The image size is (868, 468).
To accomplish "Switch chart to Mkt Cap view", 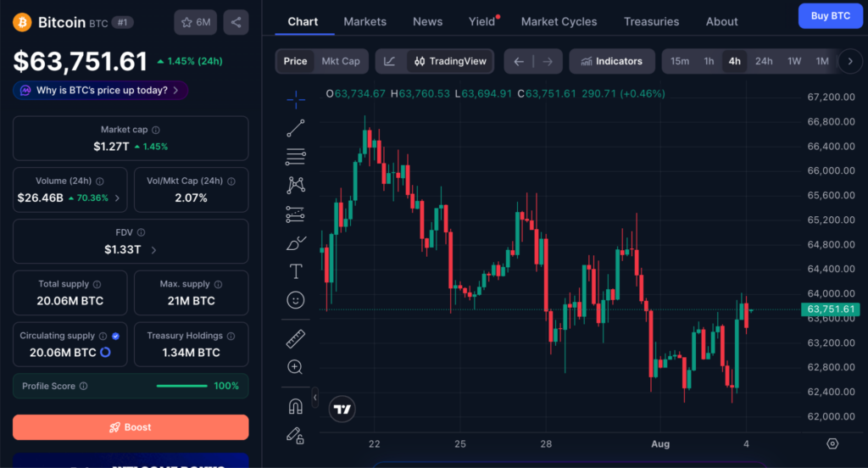I will point(341,62).
